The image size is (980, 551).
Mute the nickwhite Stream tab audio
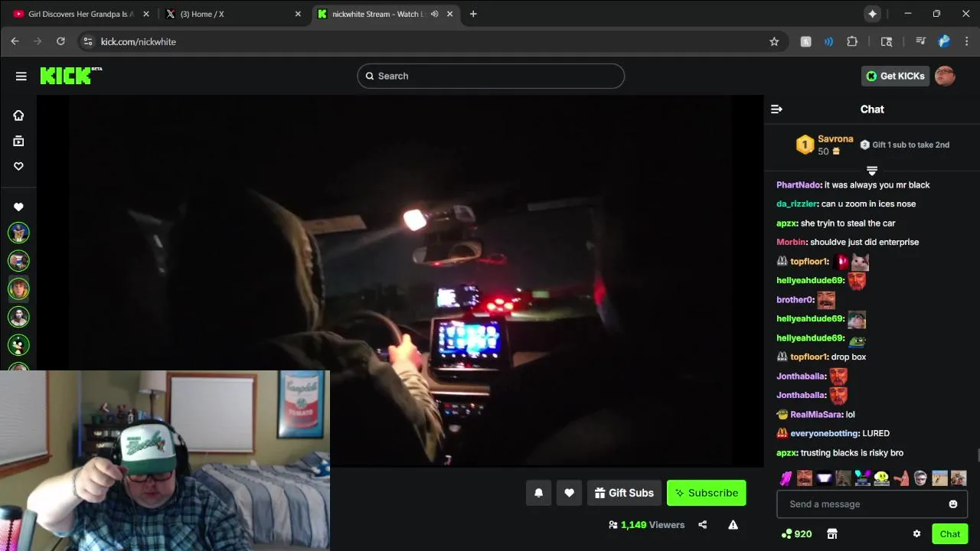coord(435,14)
